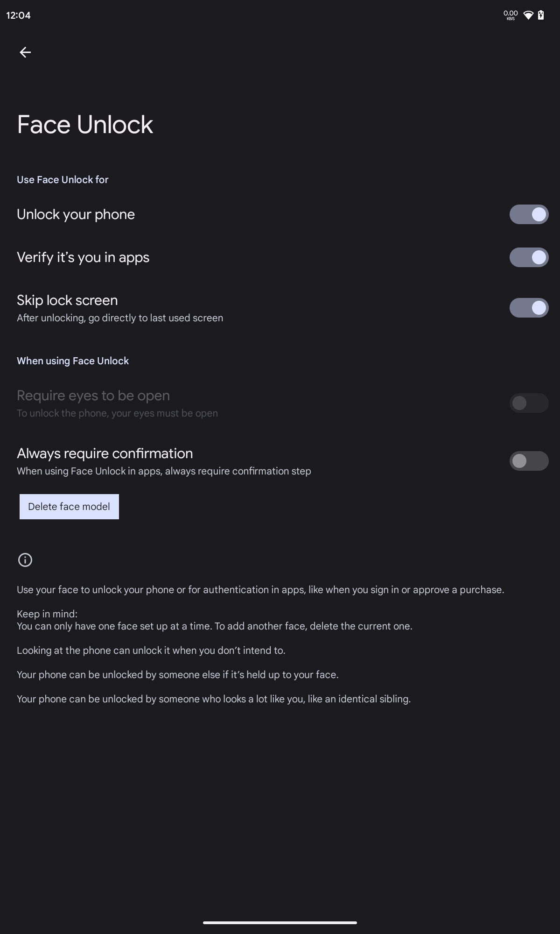Select the 'Use Face Unlock for' section header
The height and width of the screenshot is (934, 560).
(x=63, y=180)
